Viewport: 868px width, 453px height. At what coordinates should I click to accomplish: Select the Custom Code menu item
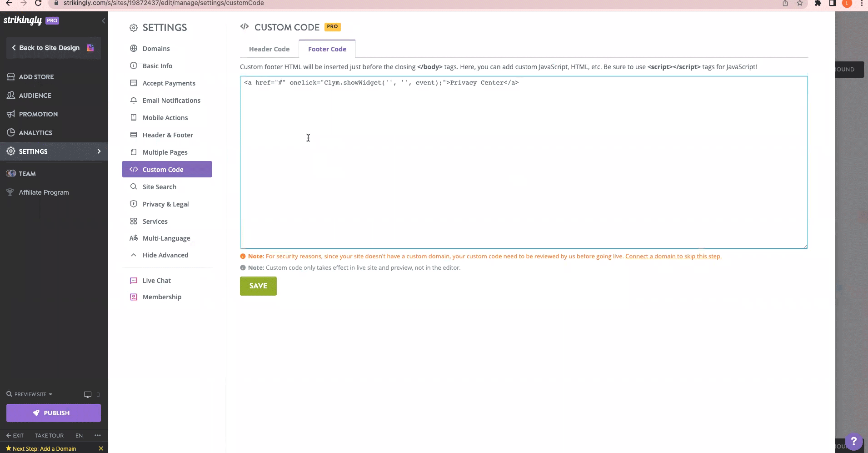click(167, 169)
